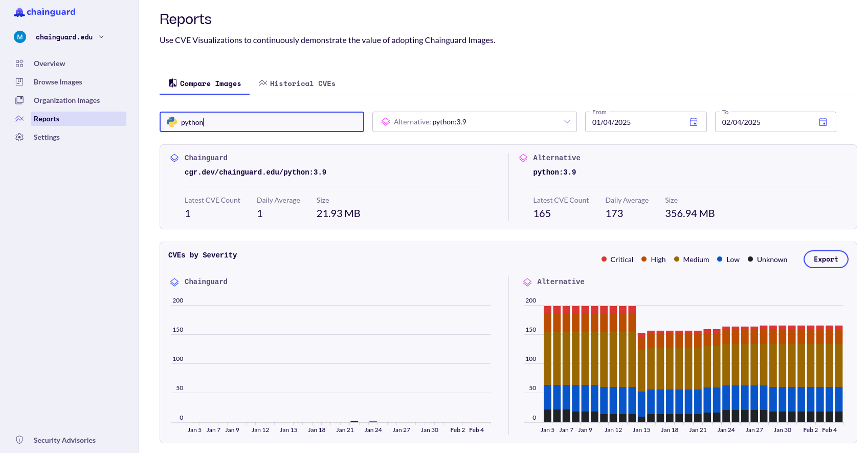Click the Security Advisories shield icon
The width and height of the screenshot is (868, 453).
tap(19, 440)
